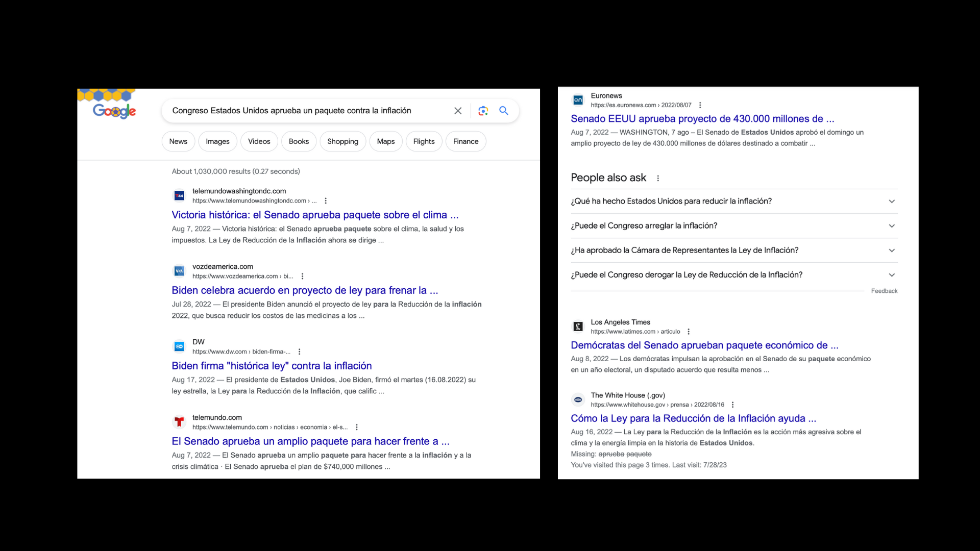This screenshot has width=980, height=551.
Task: Select the Images filter tab
Action: (217, 141)
